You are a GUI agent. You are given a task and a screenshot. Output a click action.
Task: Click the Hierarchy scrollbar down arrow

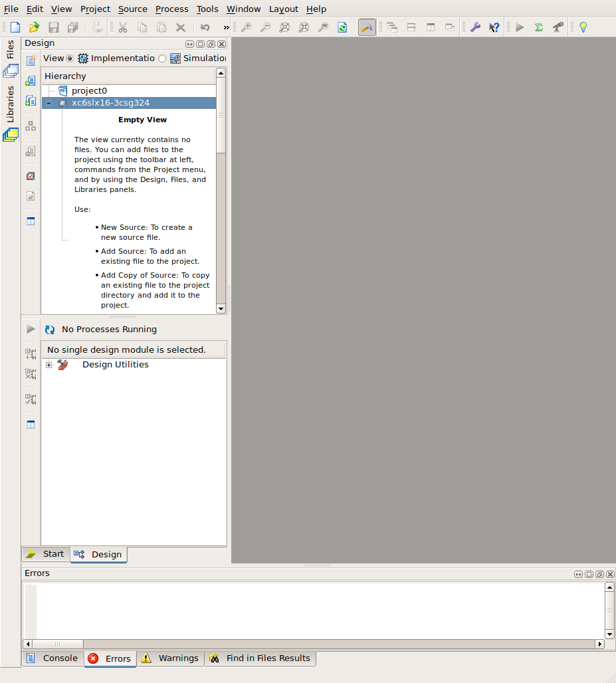click(221, 308)
